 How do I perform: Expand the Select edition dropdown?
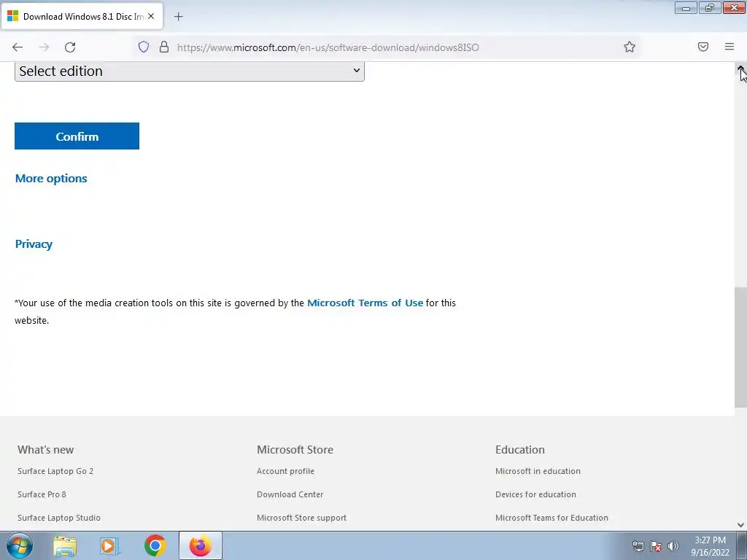point(190,71)
